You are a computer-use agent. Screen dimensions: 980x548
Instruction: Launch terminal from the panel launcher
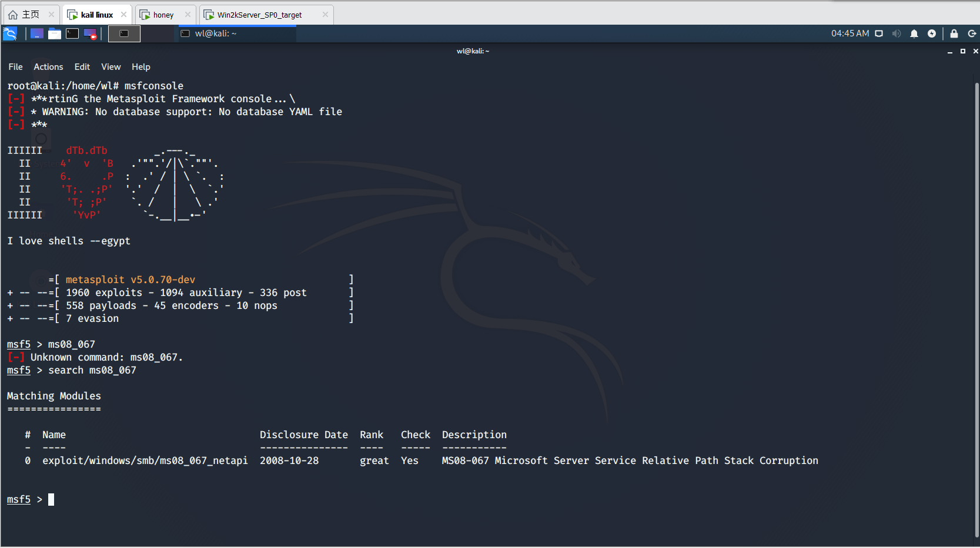72,33
